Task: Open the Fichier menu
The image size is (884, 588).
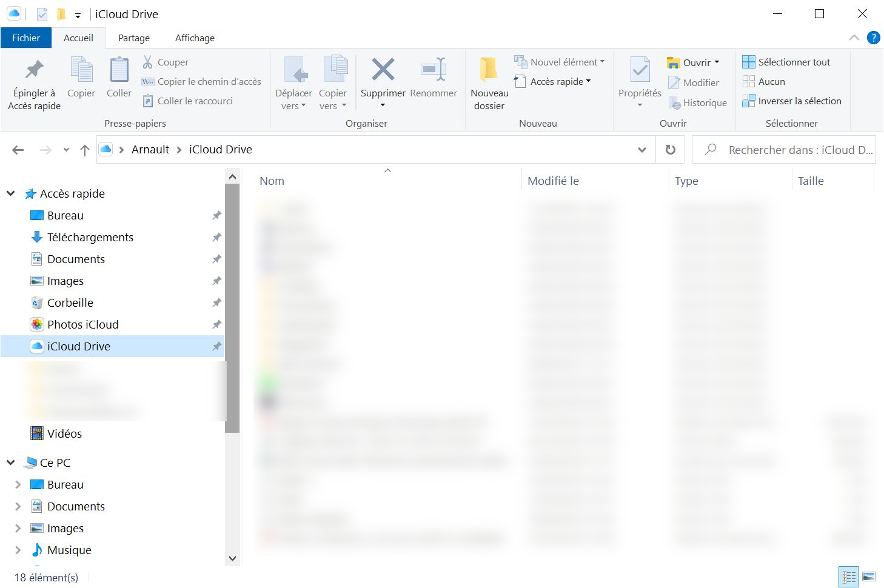Action: tap(25, 37)
